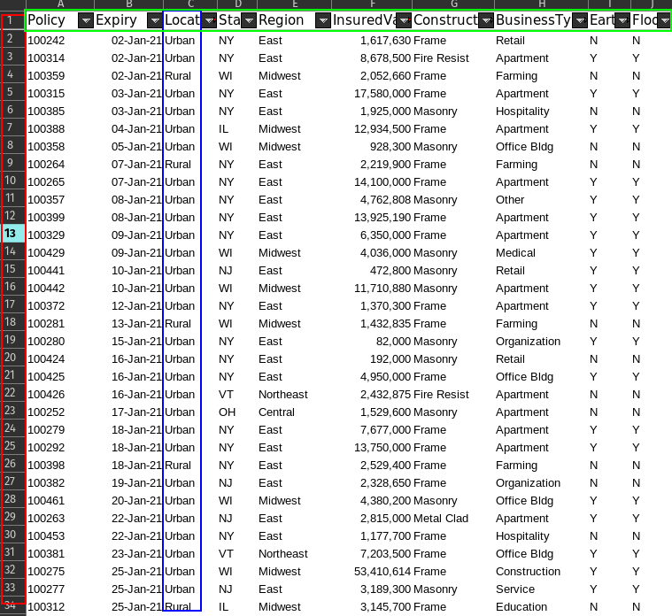The image size is (672, 616).
Task: Select column H header
Action: 542,4
